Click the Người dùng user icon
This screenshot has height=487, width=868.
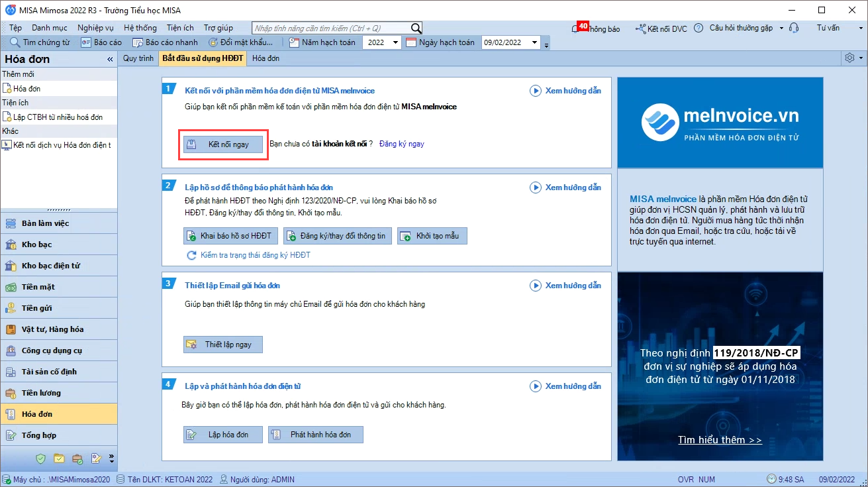(224, 479)
